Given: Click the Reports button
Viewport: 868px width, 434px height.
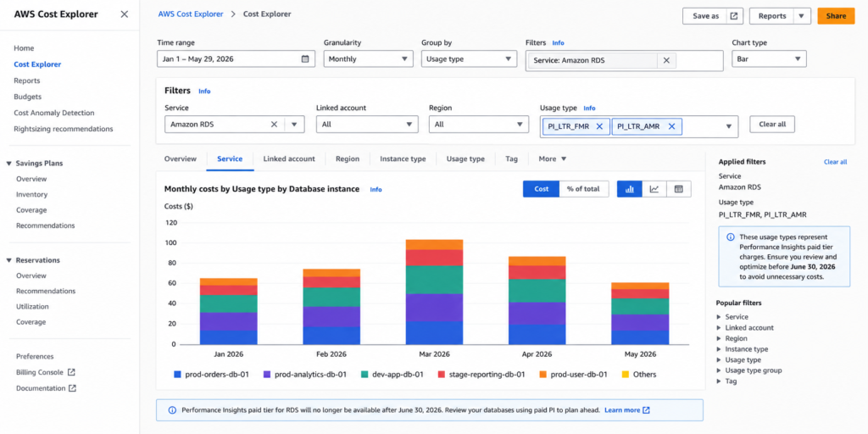Looking at the screenshot, I should pos(771,16).
